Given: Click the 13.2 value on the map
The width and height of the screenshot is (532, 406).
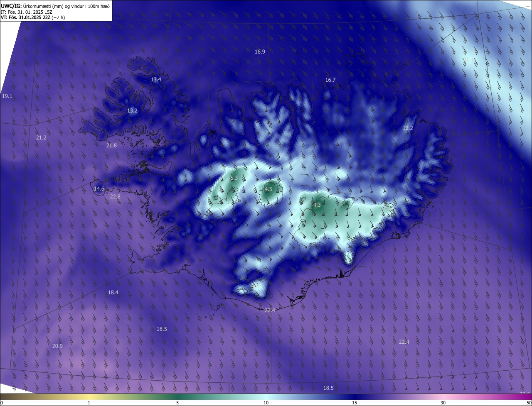Looking at the screenshot, I should coord(132,111).
